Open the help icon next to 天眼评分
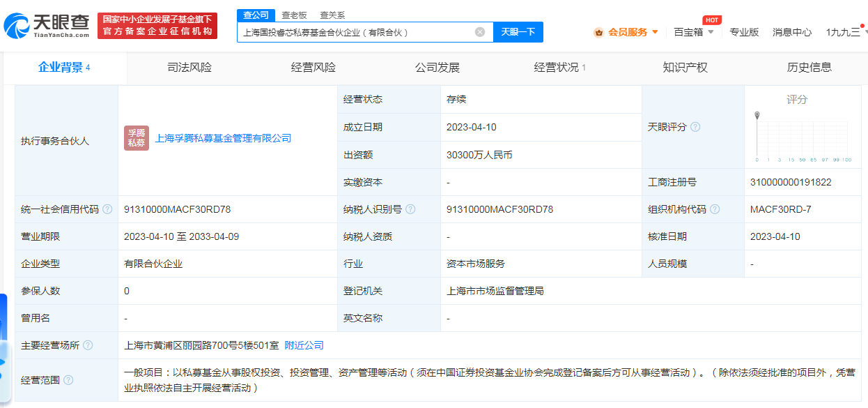 pos(695,127)
